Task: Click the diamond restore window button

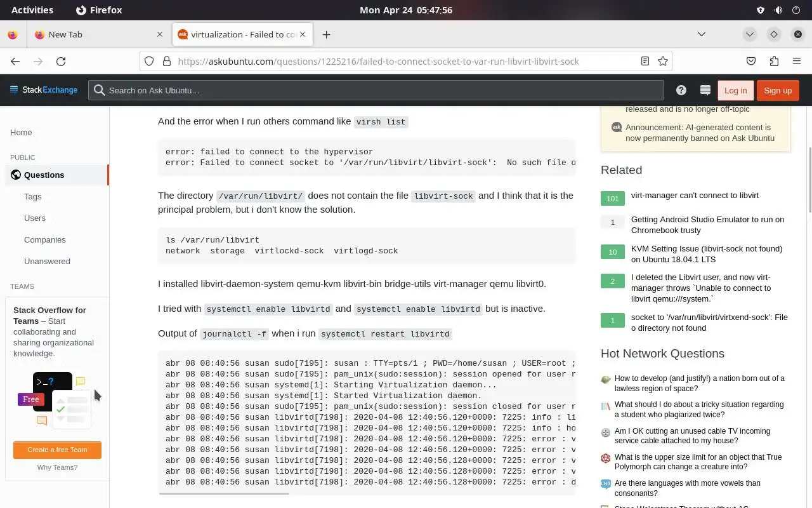Action: [774, 34]
